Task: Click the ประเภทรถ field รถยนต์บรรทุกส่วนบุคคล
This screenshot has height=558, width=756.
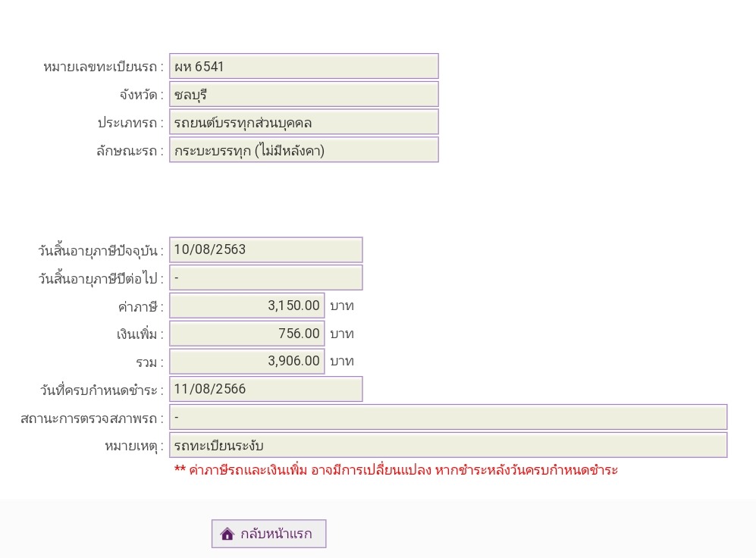Action: coord(304,122)
